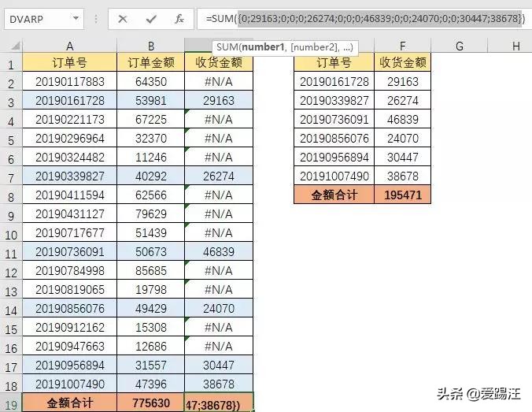Image resolution: width=532 pixels, height=412 pixels.
Task: Select #N/A cell in row 2
Action: (219, 81)
